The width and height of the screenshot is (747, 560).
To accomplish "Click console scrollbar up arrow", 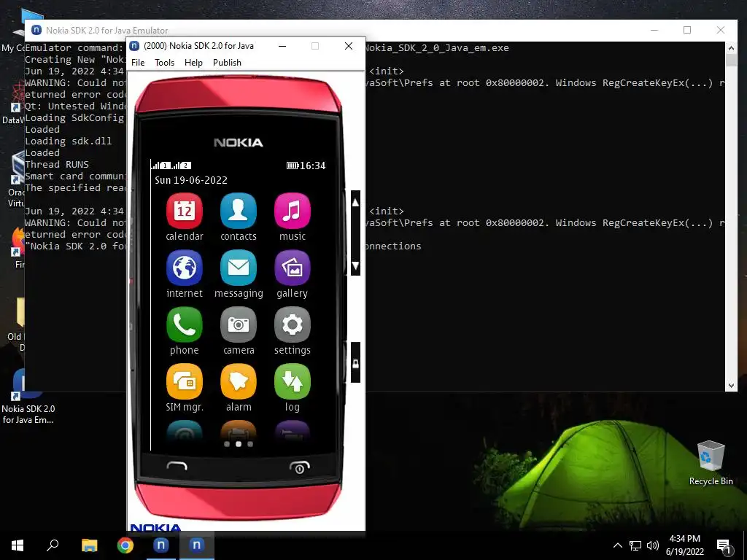I will (x=731, y=48).
